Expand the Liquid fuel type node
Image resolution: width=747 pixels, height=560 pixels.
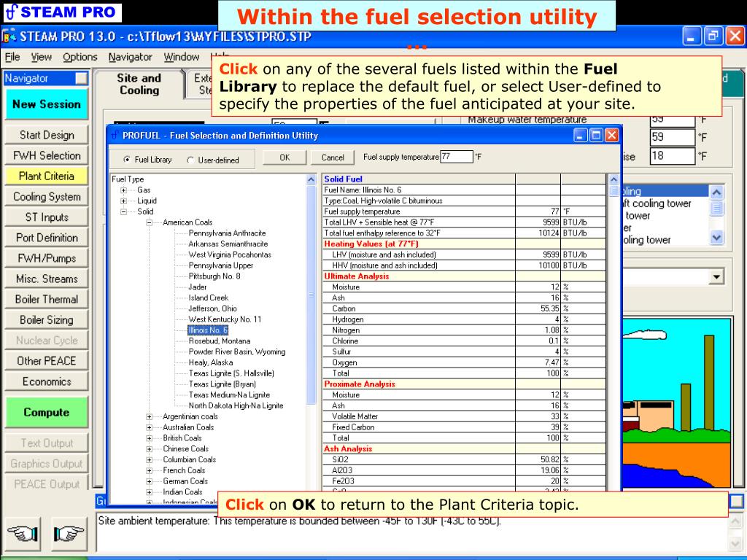124,201
